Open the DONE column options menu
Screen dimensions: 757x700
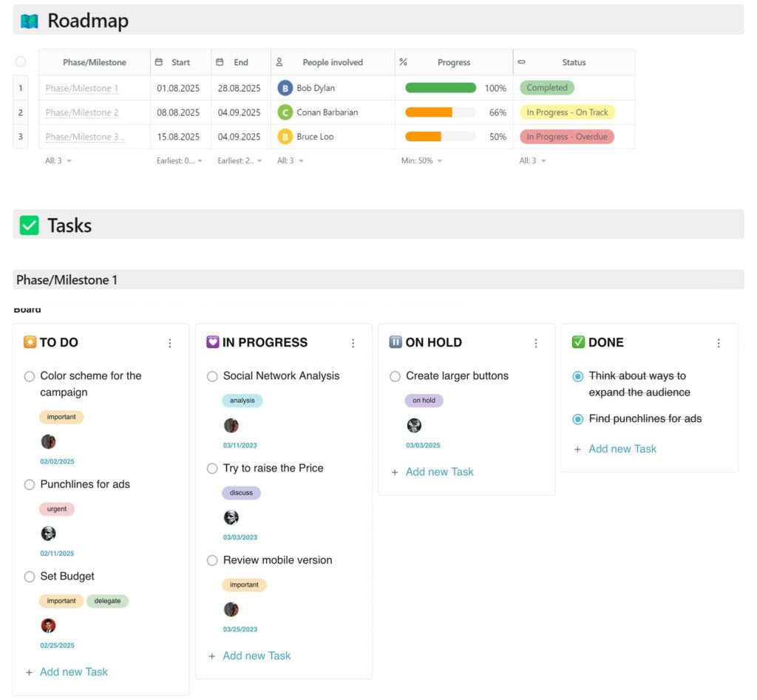click(x=719, y=342)
